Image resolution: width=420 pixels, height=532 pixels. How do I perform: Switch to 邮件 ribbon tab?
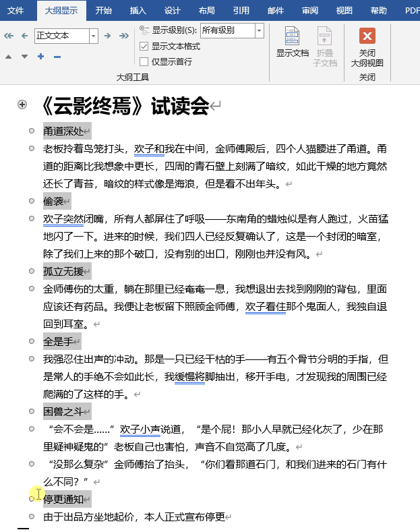[x=276, y=11]
